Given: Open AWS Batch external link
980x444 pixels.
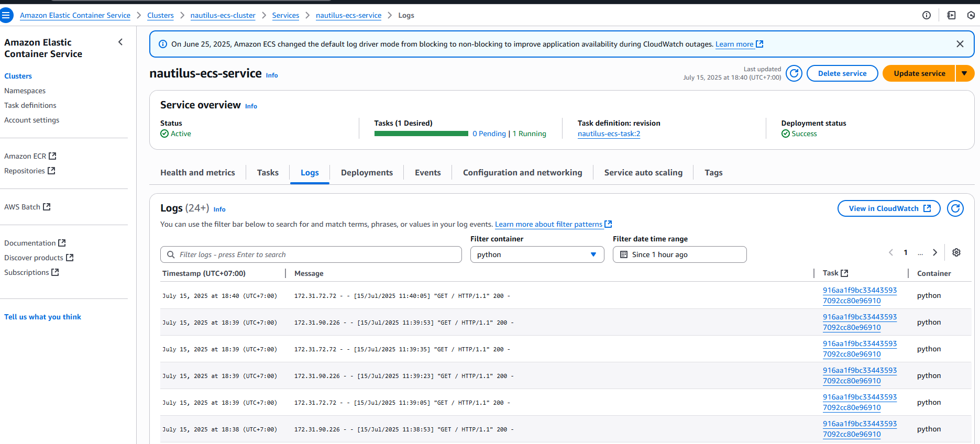Looking at the screenshot, I should pyautogui.click(x=27, y=207).
